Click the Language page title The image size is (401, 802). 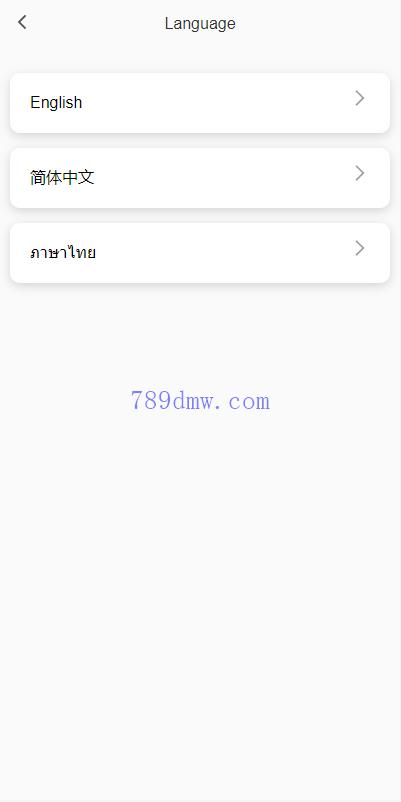tap(200, 24)
